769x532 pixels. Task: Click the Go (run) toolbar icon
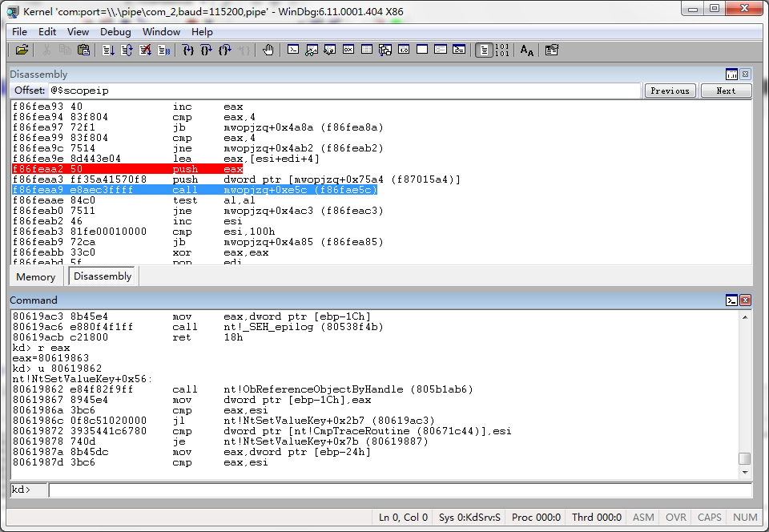[x=108, y=50]
